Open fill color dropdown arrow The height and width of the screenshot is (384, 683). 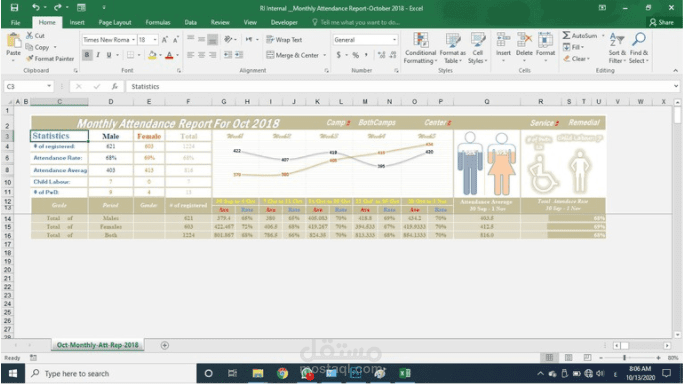160,55
